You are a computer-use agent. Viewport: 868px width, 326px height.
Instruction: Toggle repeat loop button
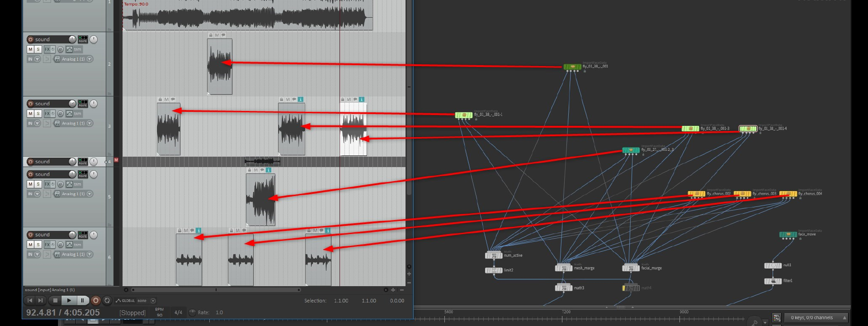click(x=107, y=300)
